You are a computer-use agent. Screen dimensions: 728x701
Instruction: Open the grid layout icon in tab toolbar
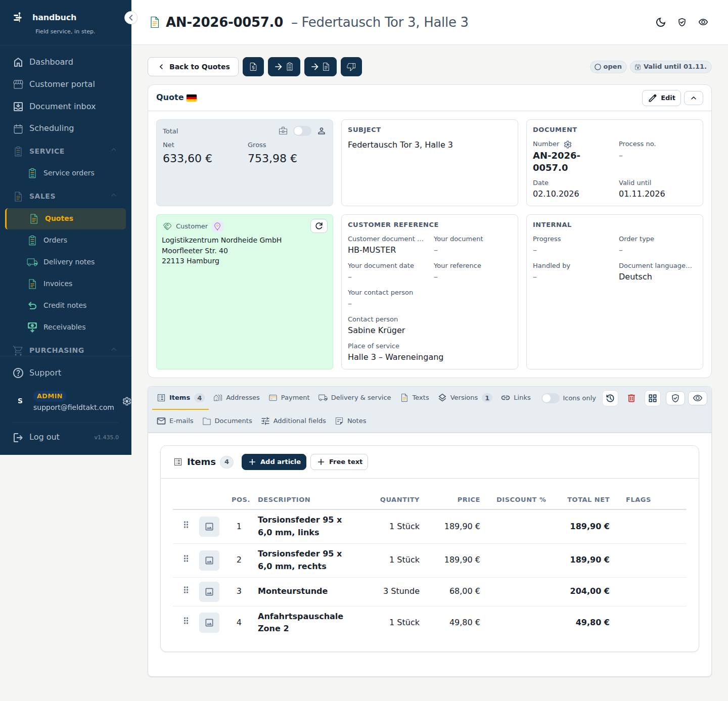pos(653,398)
